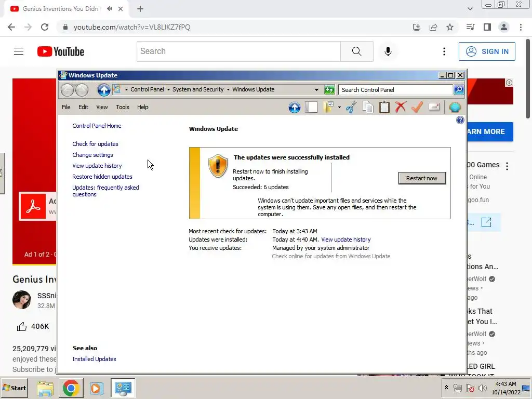Open Chrome from the taskbar
This screenshot has width=532, height=399.
coord(71,388)
